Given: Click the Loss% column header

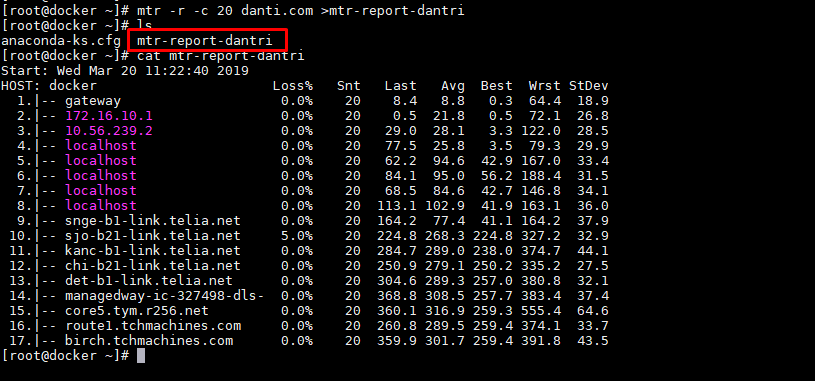Looking at the screenshot, I should coord(293,86).
